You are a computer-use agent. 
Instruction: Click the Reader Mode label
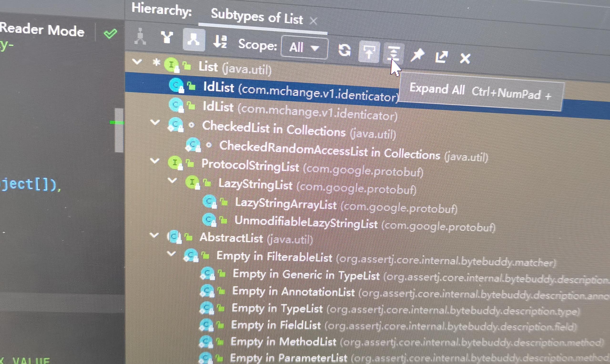tap(42, 30)
